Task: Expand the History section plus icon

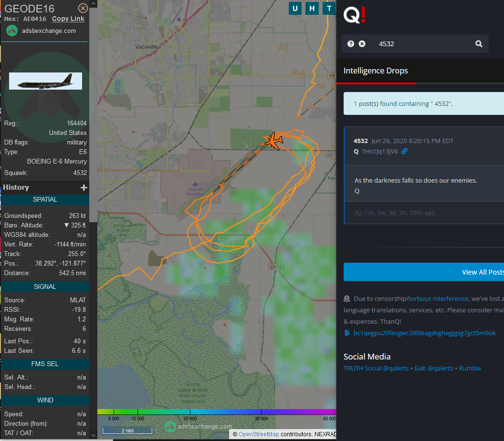Action: [84, 187]
